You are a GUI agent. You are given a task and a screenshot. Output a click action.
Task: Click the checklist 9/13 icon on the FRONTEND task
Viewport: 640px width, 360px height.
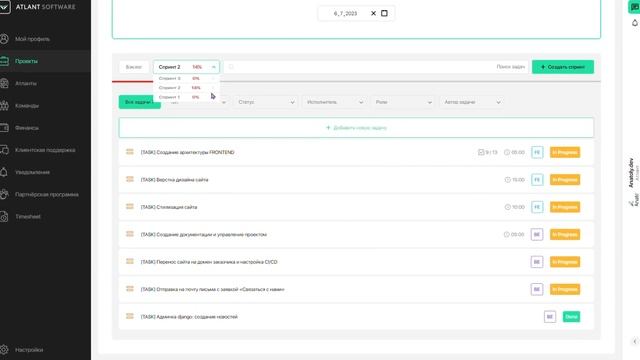pos(481,152)
